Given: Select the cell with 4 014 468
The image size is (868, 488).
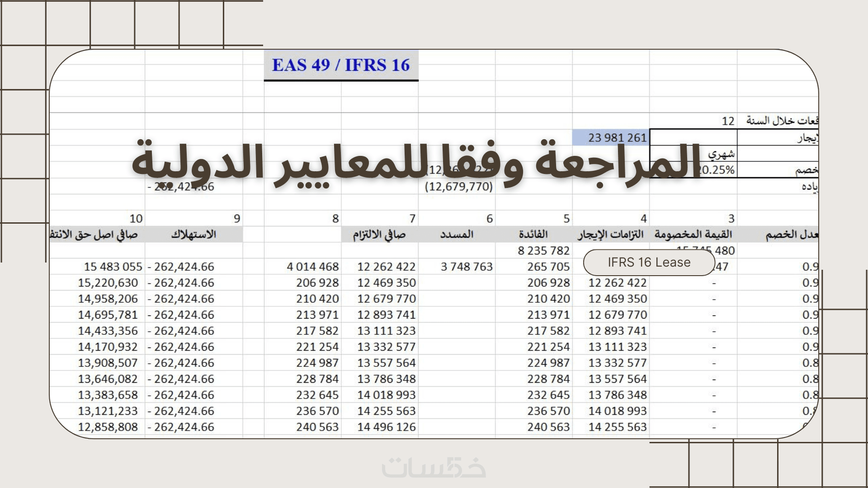Looking at the screenshot, I should click(x=313, y=267).
